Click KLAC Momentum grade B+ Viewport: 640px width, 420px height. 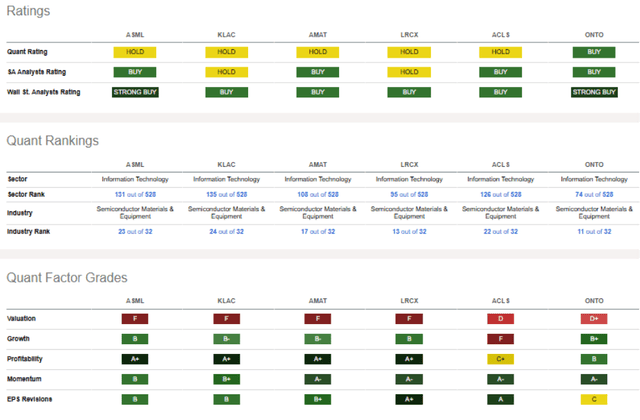point(227,379)
